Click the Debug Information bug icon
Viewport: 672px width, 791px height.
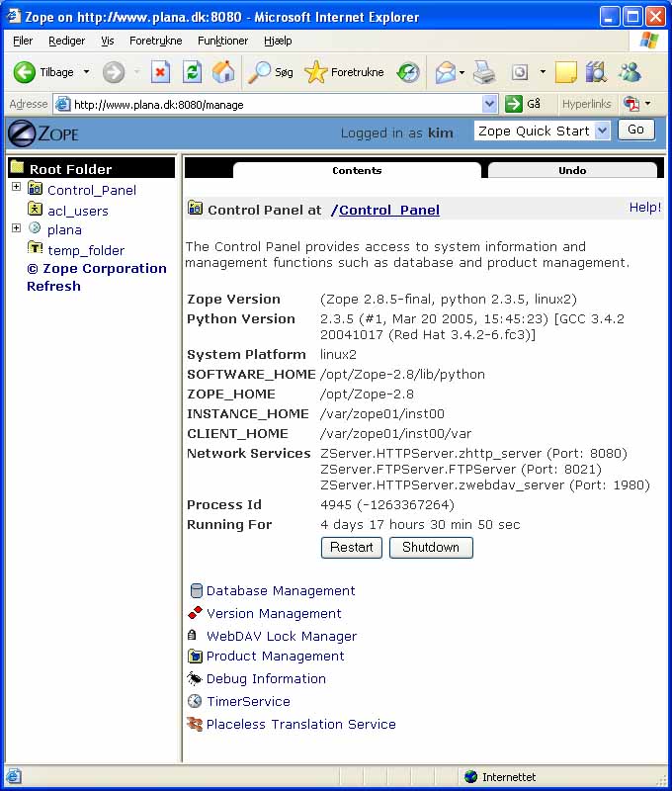196,679
